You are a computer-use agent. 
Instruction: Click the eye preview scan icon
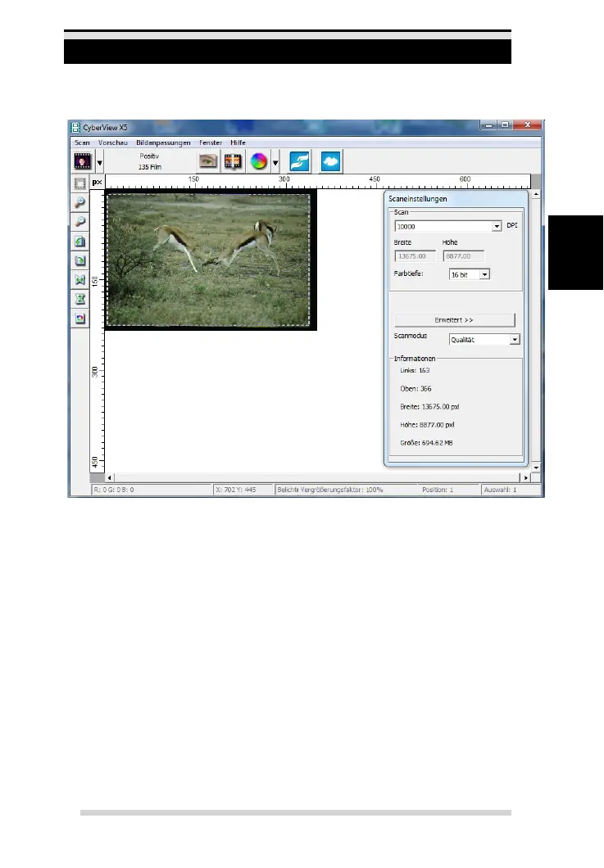tap(209, 161)
